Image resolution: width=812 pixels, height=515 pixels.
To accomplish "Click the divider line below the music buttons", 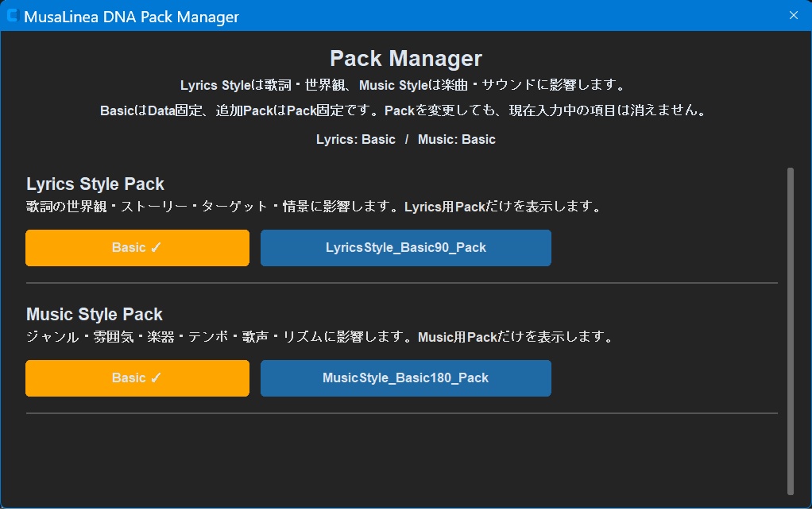I will click(402, 413).
